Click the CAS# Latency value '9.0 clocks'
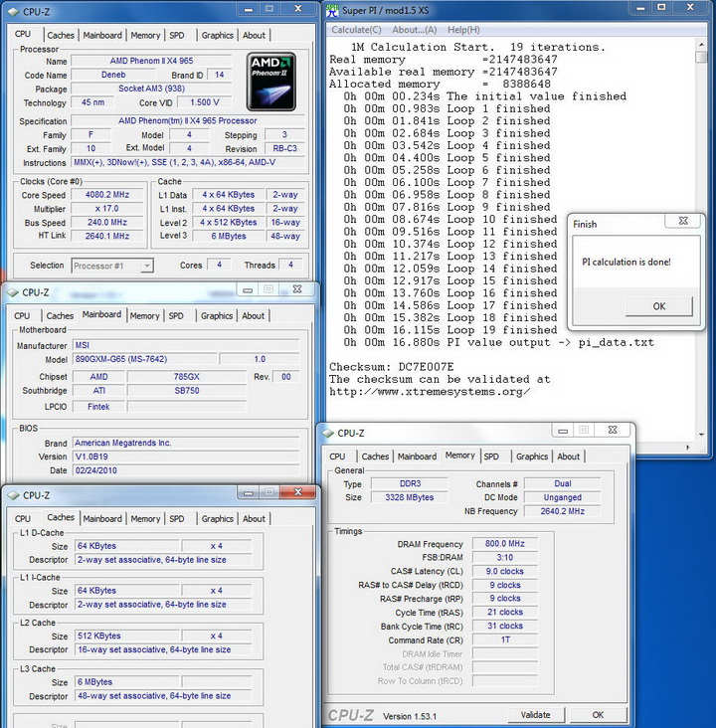This screenshot has height=728, width=716. pos(505,571)
